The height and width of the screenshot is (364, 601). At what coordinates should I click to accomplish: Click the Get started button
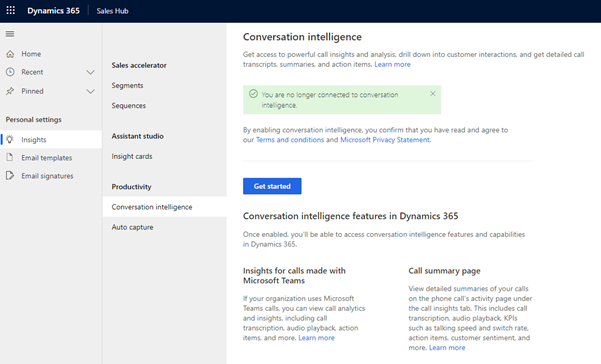[272, 186]
